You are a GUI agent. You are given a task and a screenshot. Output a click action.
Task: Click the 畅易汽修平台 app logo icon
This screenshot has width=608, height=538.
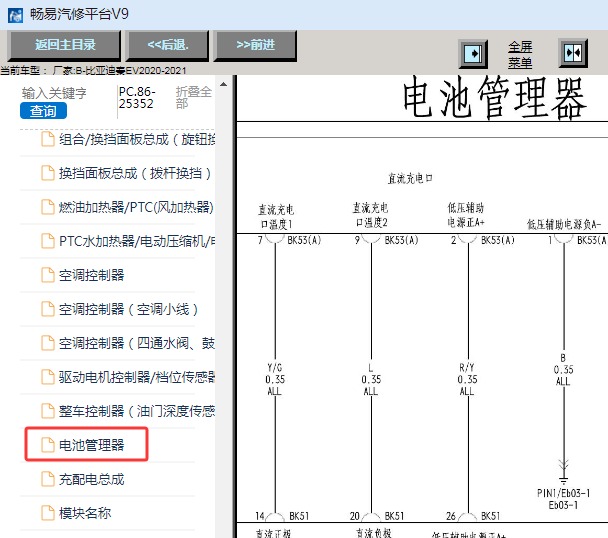pyautogui.click(x=16, y=15)
